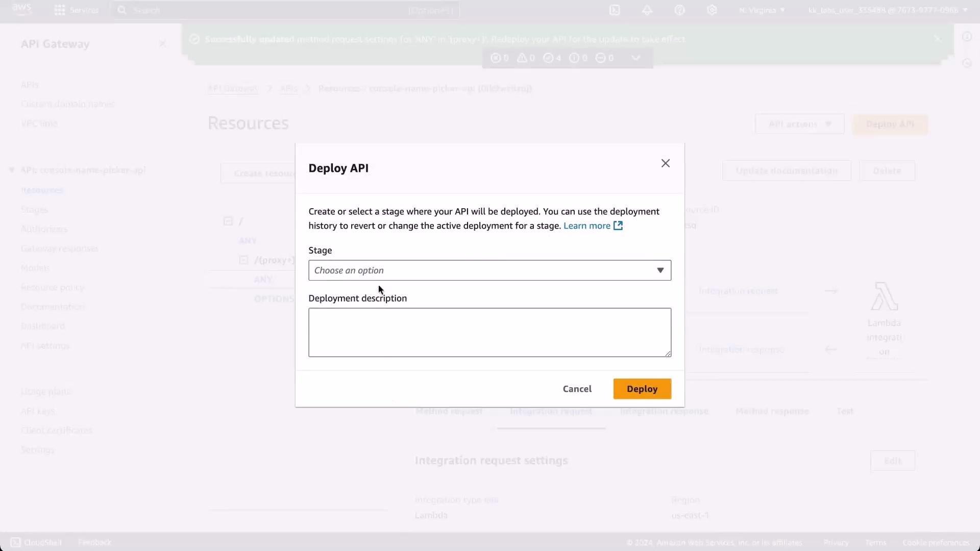Switch to the Method request tab

449,411
